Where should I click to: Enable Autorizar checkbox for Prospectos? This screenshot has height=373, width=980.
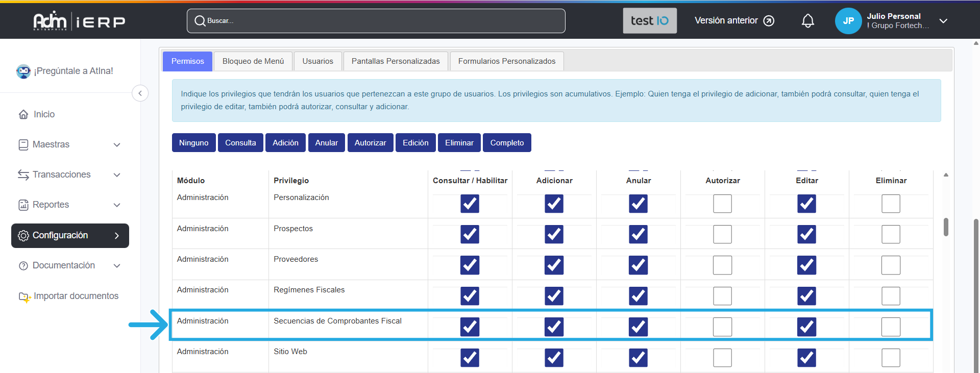[722, 235]
